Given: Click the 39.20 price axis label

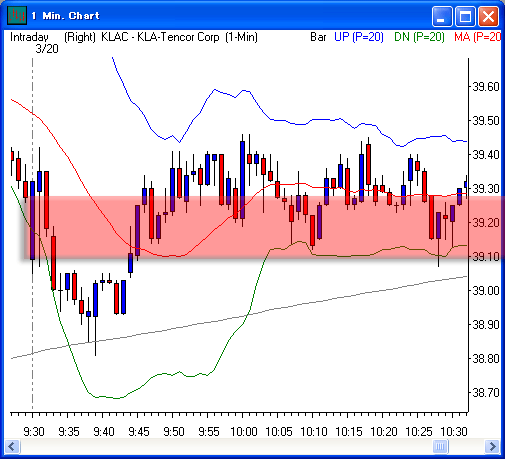Looking at the screenshot, I should (486, 223).
